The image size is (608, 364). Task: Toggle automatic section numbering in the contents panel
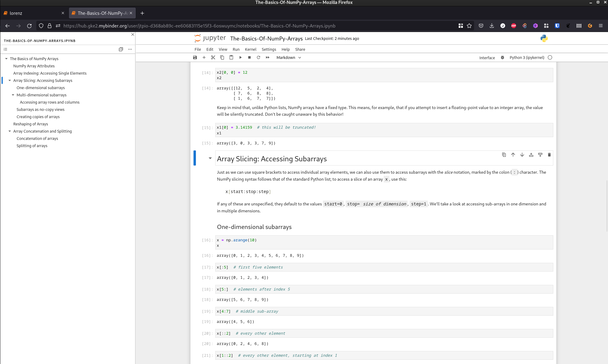(x=5, y=49)
